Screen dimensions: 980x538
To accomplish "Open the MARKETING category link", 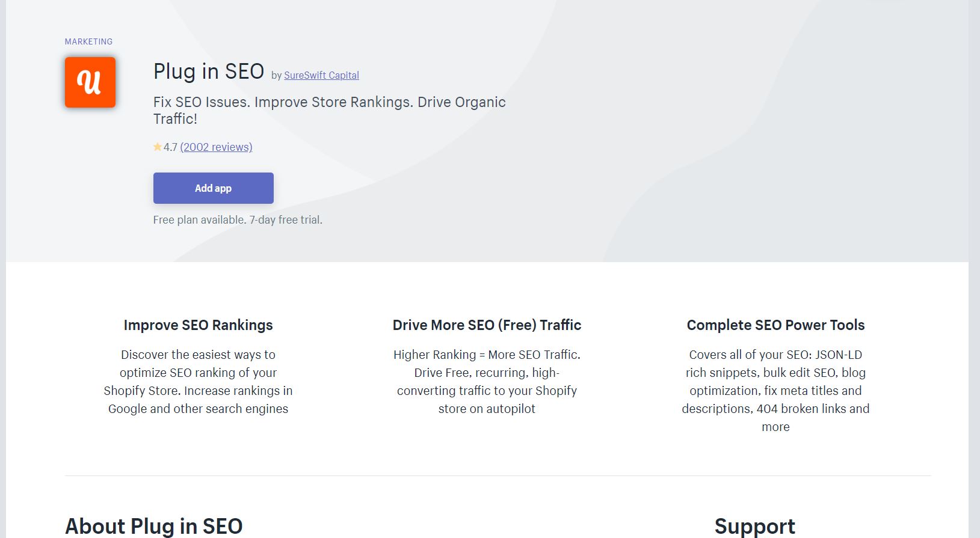I will (88, 41).
